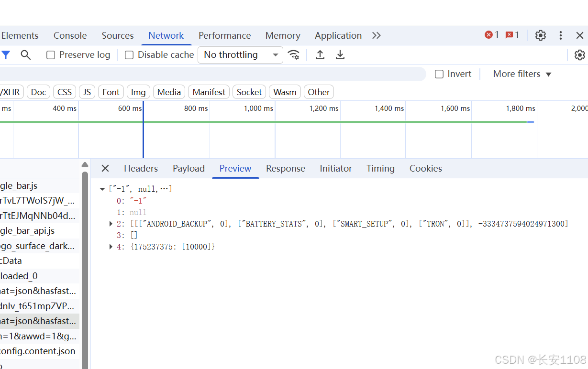
Task: Select the Preview tab
Action: (235, 168)
